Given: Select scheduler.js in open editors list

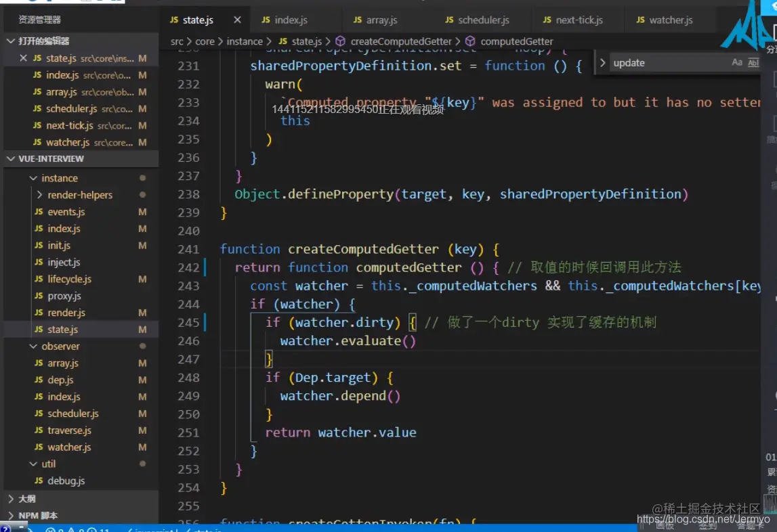Looking at the screenshot, I should 81,108.
